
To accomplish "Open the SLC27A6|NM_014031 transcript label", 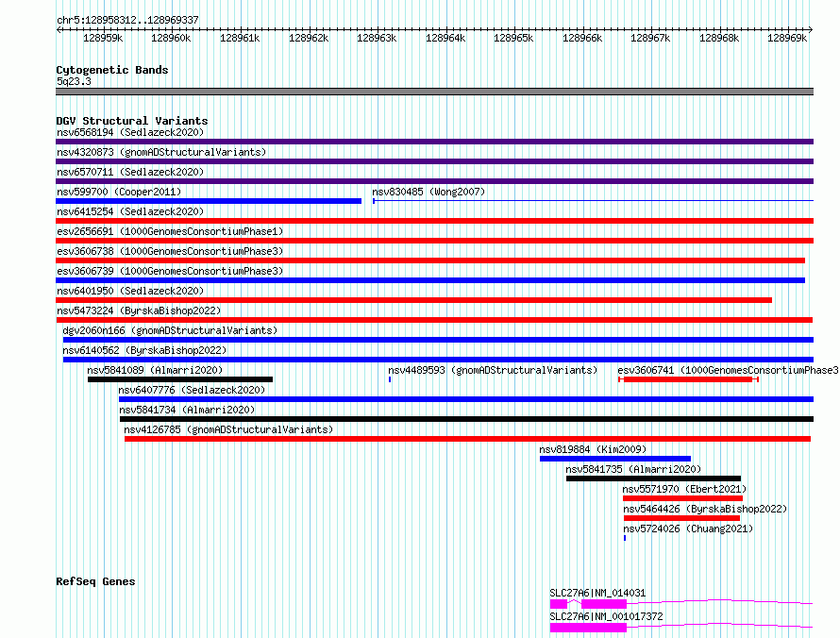I will click(597, 593).
